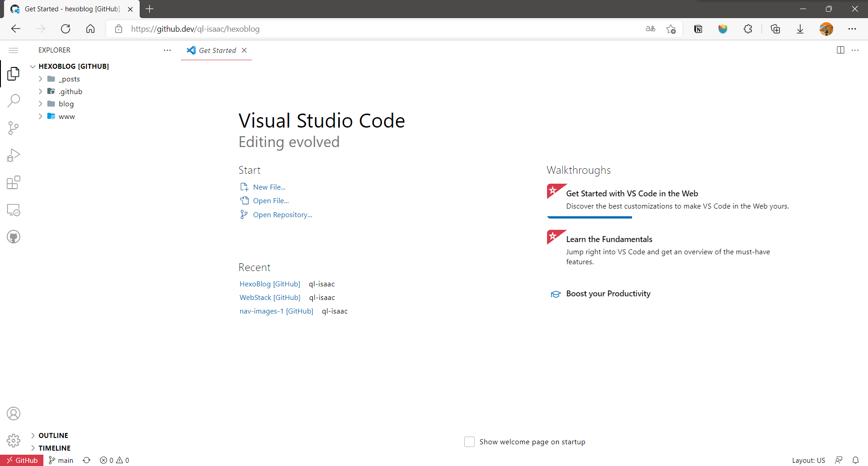Open the GitHub panel icon
The height and width of the screenshot is (466, 868).
pyautogui.click(x=14, y=237)
